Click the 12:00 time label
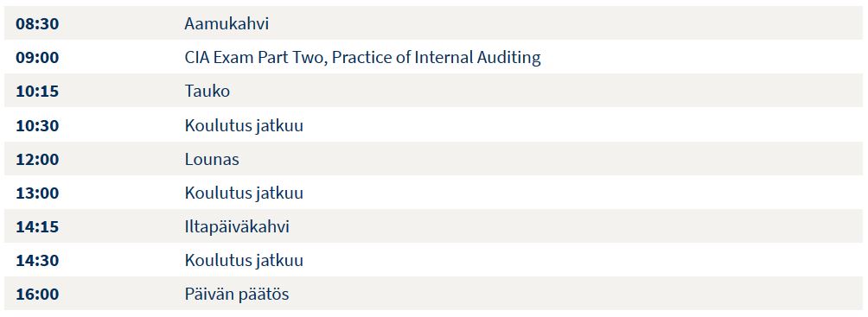The height and width of the screenshot is (317, 868). coord(37,159)
